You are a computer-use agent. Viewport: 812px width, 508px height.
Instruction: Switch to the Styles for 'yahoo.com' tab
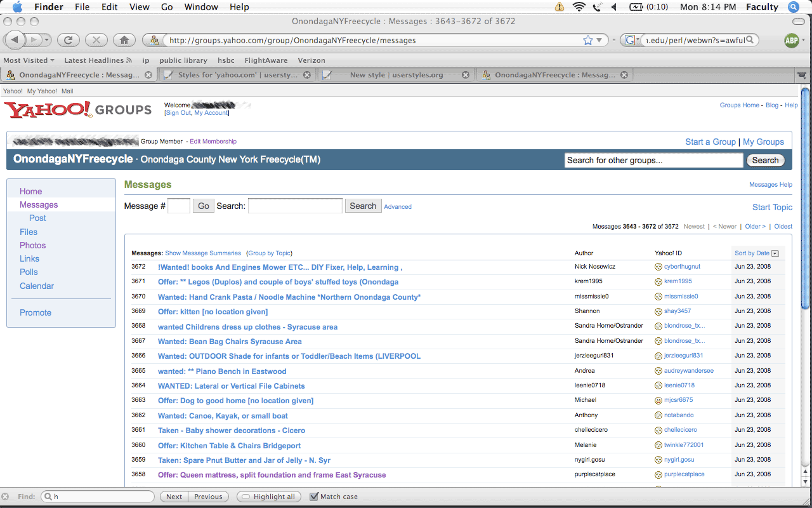coord(237,75)
